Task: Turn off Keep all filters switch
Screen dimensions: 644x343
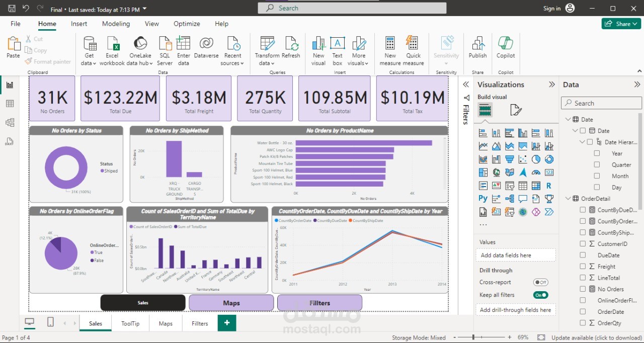Action: (541, 295)
